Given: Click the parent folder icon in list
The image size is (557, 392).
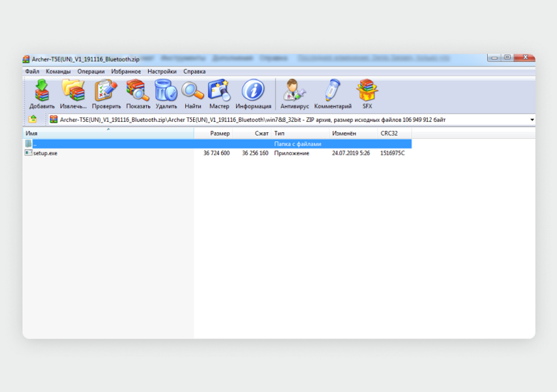Looking at the screenshot, I should 29,143.
